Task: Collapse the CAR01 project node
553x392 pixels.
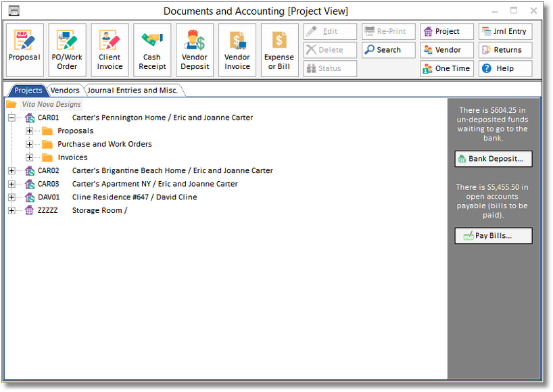Action: (x=11, y=118)
